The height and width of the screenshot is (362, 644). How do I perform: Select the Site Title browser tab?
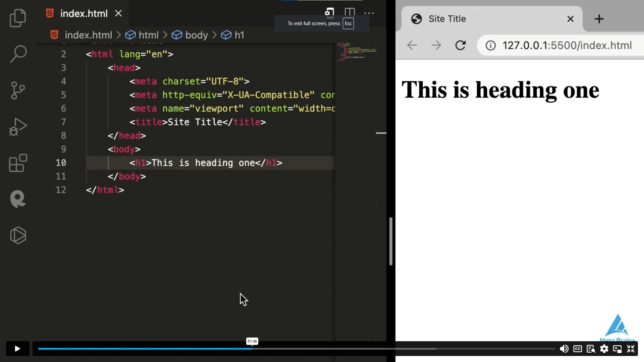(x=492, y=19)
